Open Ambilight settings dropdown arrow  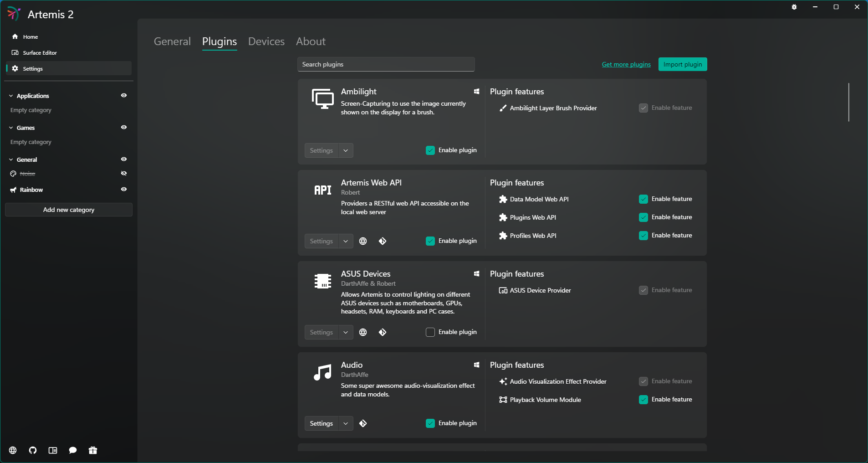tap(346, 150)
